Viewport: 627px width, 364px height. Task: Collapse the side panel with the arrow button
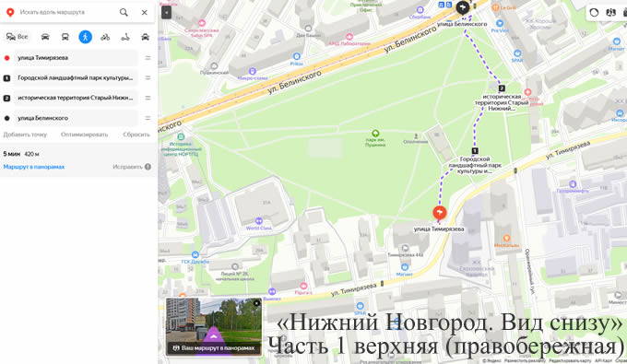[166, 12]
